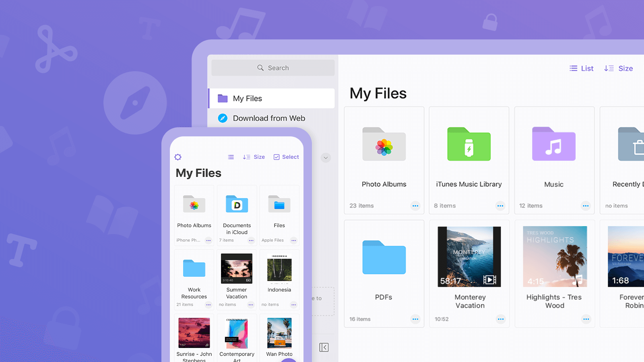Viewport: 644px width, 362px height.
Task: Open the Files folder on phone
Action: [x=279, y=204]
